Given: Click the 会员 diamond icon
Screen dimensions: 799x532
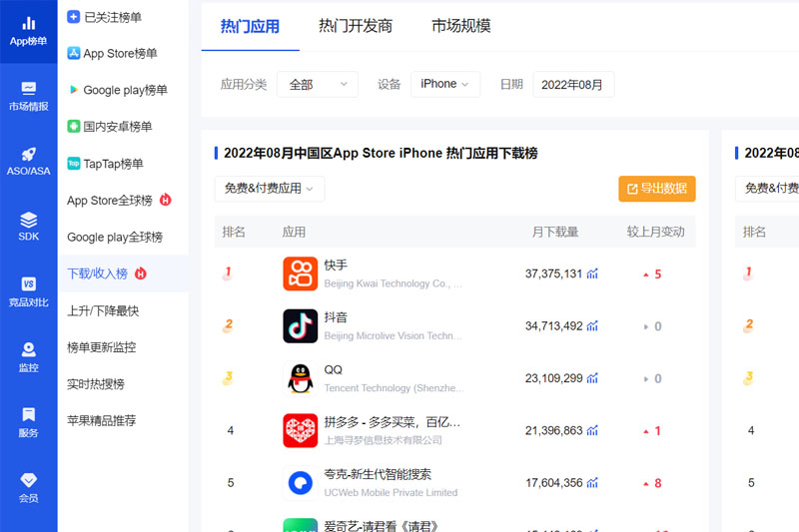Looking at the screenshot, I should pos(28,480).
